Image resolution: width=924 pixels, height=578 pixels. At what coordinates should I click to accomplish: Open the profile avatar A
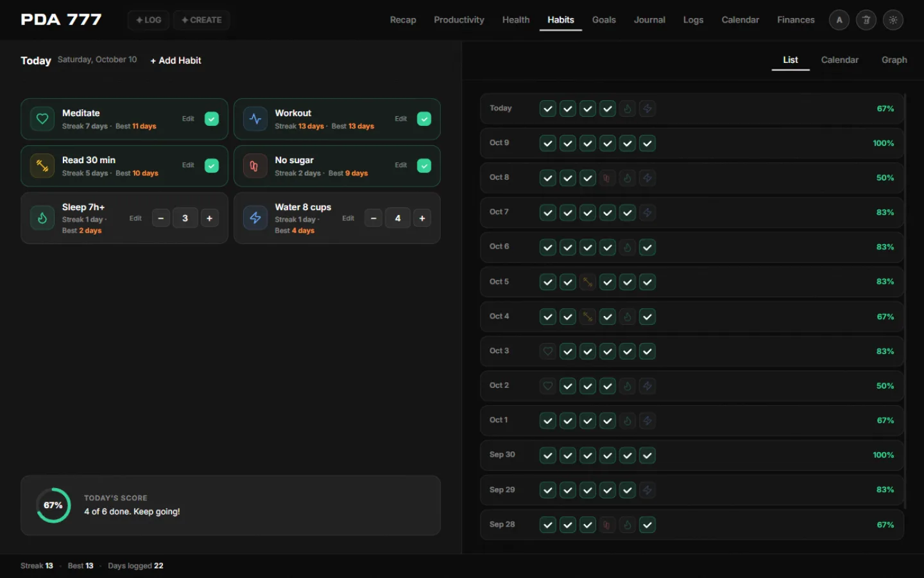pyautogui.click(x=839, y=20)
